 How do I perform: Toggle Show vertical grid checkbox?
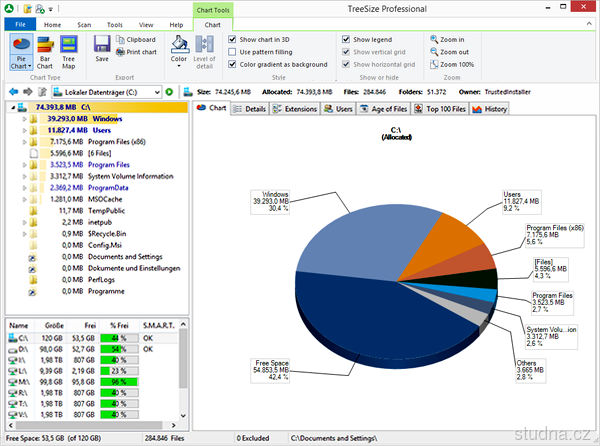[x=346, y=52]
